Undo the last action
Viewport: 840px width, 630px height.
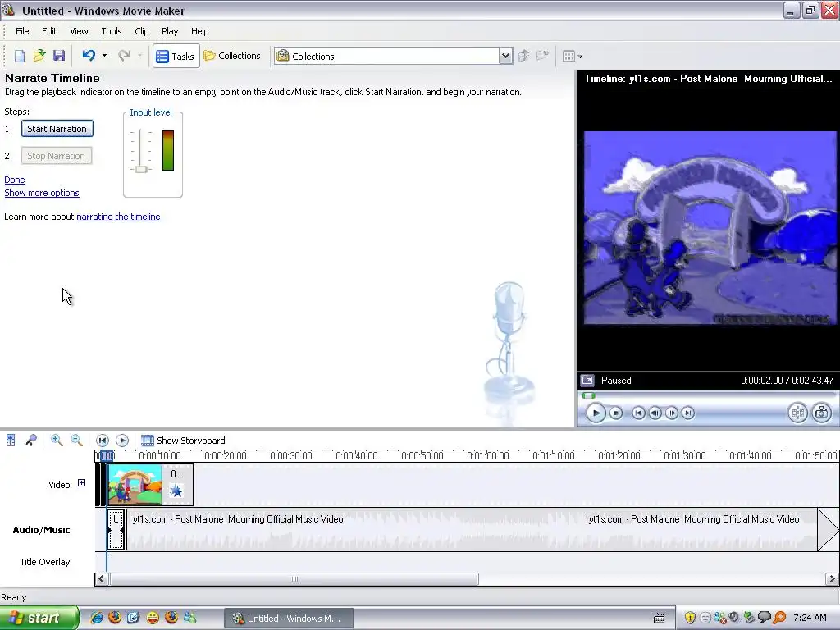[89, 56]
